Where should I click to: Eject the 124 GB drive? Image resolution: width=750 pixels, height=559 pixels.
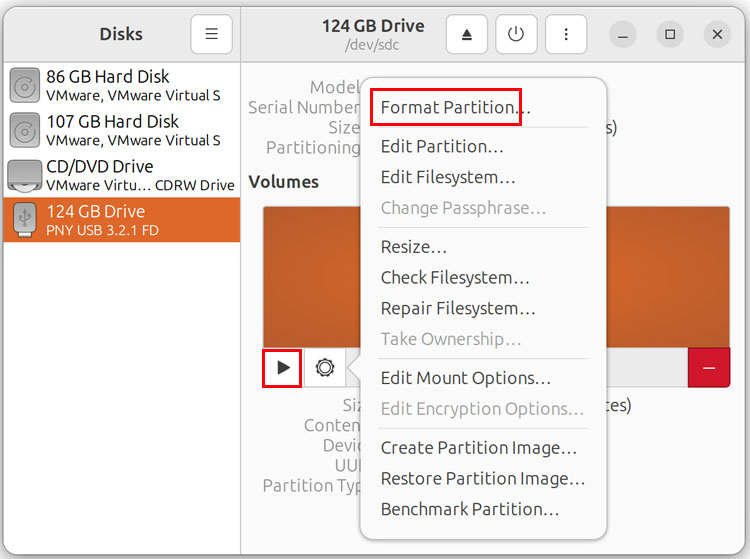click(467, 34)
